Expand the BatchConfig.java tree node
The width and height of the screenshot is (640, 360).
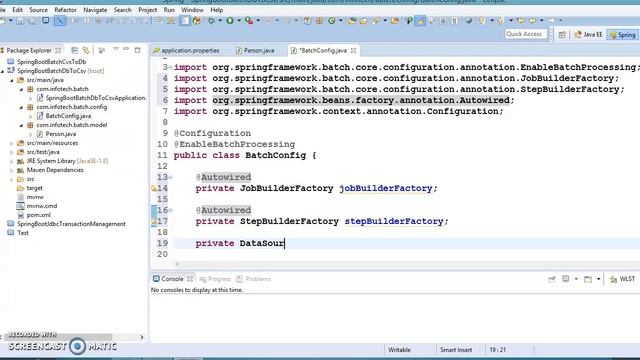pyautogui.click(x=31, y=116)
